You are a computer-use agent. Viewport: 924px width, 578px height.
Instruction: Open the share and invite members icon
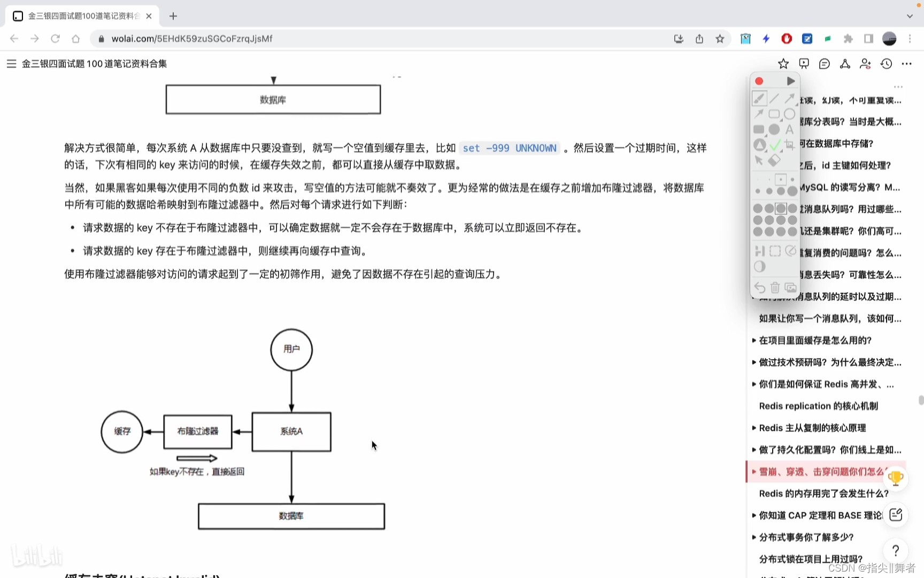[865, 64]
